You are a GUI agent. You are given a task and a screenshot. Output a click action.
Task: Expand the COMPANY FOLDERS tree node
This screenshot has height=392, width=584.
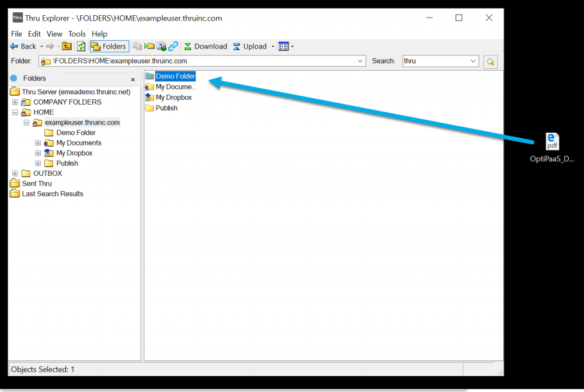click(15, 102)
